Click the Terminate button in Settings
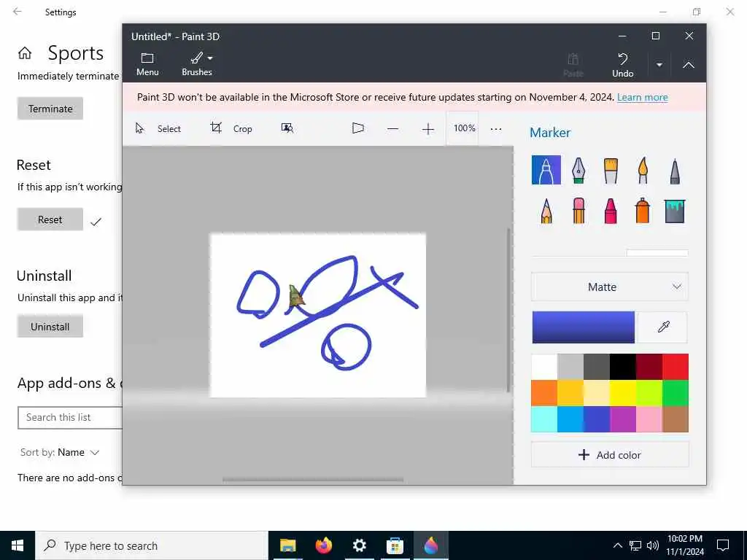This screenshot has width=747, height=560. point(50,109)
